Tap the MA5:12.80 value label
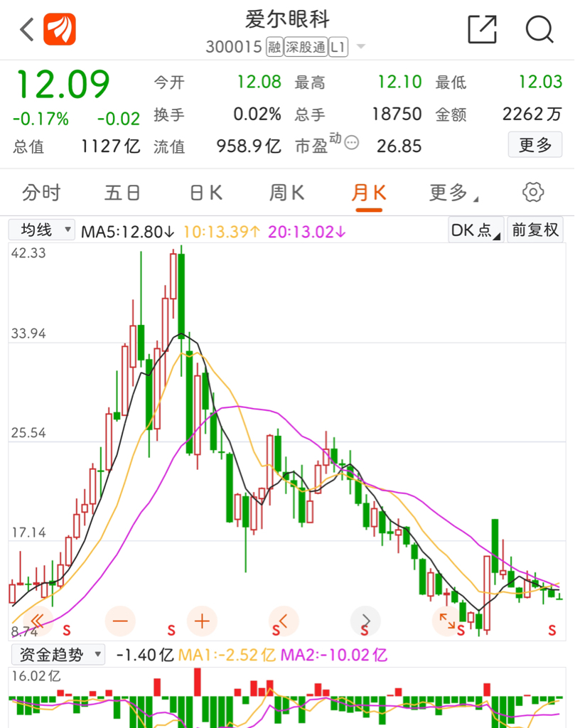The width and height of the screenshot is (575, 728). 128,231
